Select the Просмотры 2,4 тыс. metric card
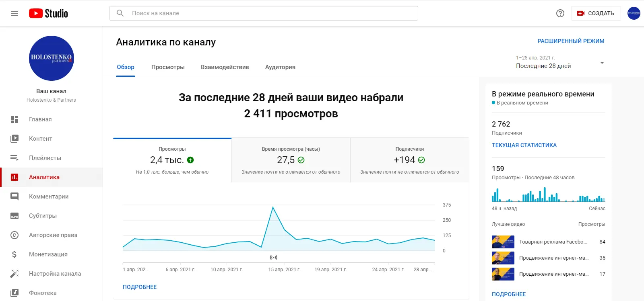Image resolution: width=644 pixels, height=301 pixels. 172,160
